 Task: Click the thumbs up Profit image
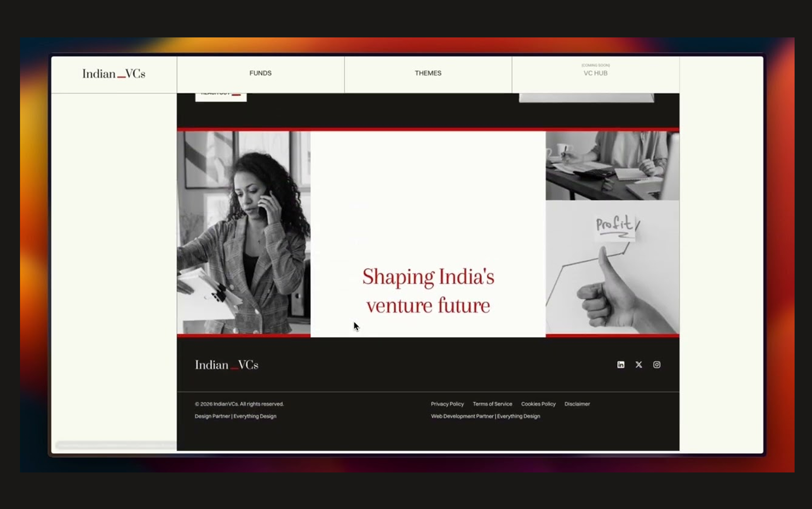click(612, 268)
